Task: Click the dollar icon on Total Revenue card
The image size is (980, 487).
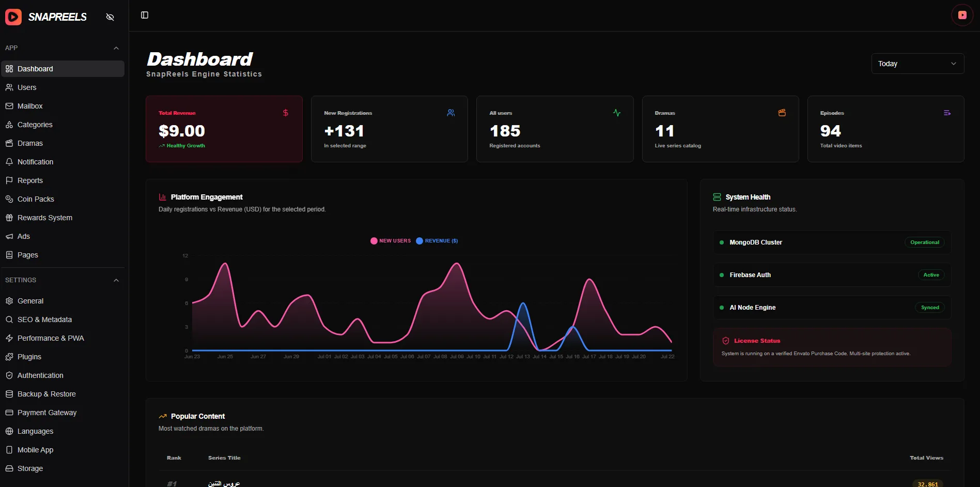Action: (286, 113)
